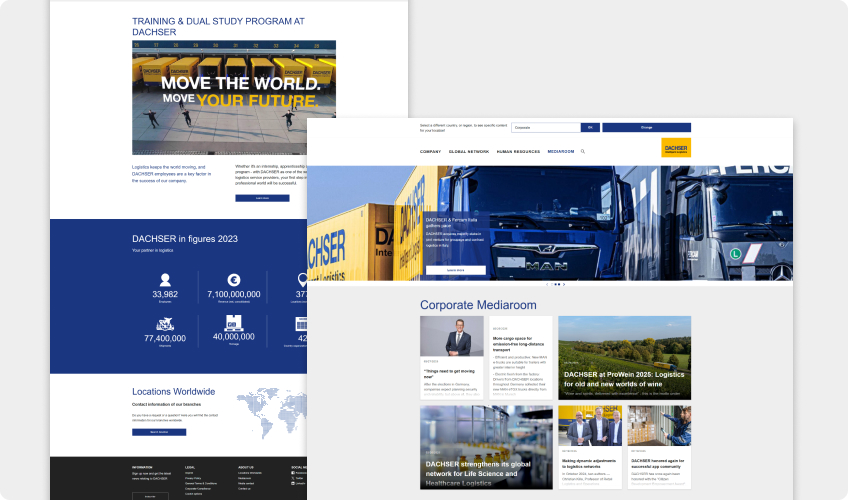
Task: Click the next-slide arrow under the hero carousel
Action: (565, 284)
